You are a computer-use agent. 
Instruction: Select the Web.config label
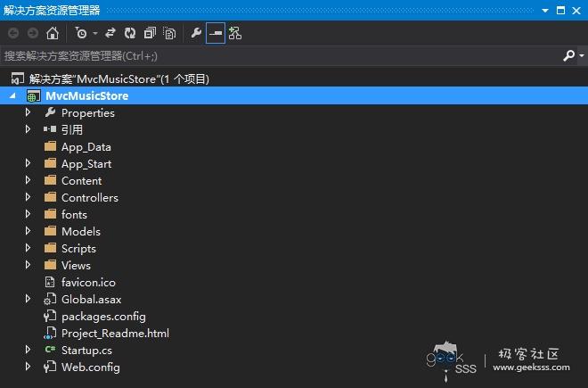pos(91,367)
